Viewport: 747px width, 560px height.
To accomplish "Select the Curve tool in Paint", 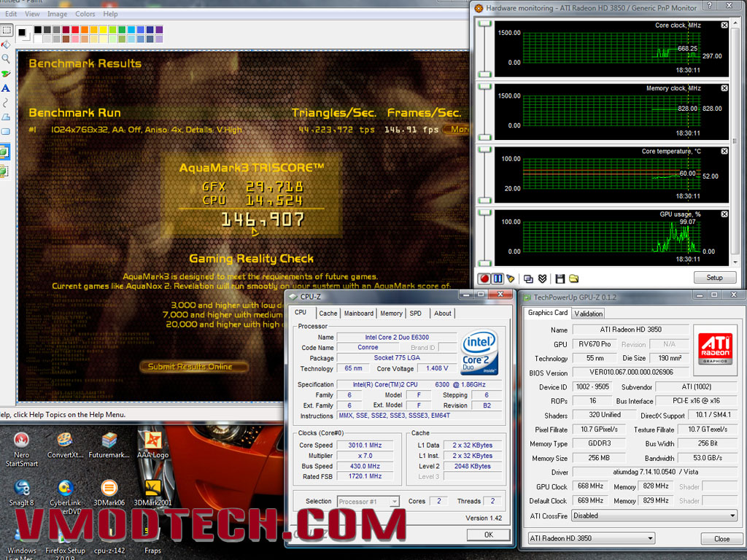I will (6, 102).
